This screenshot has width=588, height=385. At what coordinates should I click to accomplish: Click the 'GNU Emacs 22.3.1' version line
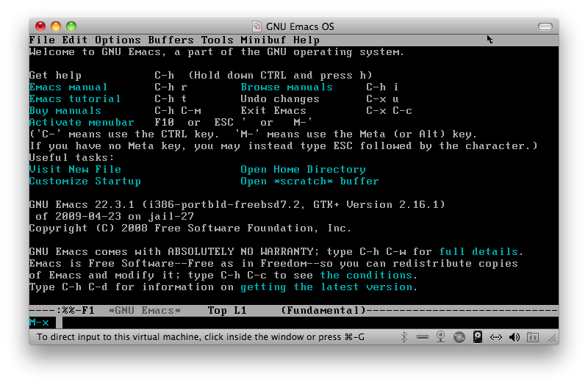tap(237, 204)
